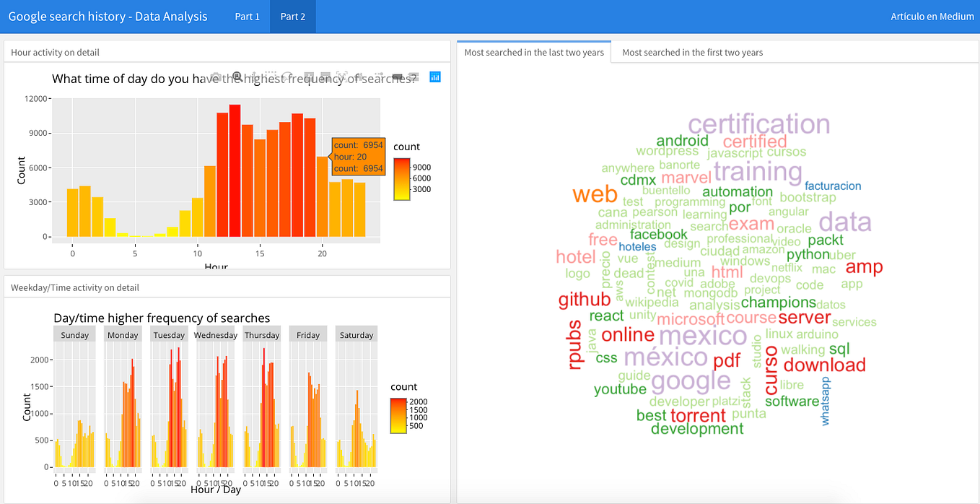Image resolution: width=980 pixels, height=504 pixels.
Task: Open the Most searched in the first two years tab
Action: click(691, 51)
